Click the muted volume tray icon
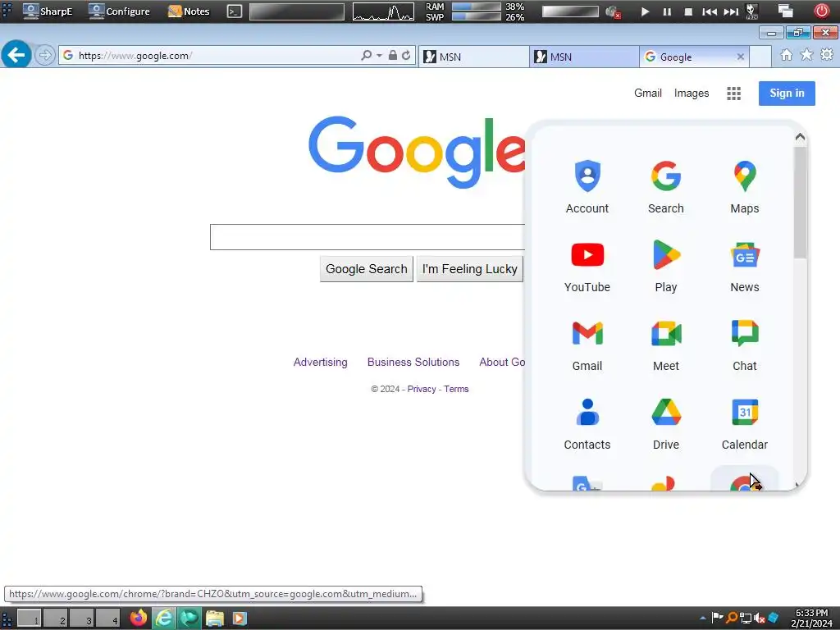The width and height of the screenshot is (840, 630). tap(759, 619)
